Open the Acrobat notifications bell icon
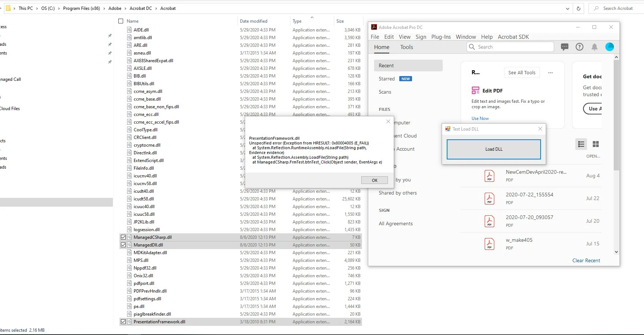This screenshot has width=644, height=335. coord(594,47)
